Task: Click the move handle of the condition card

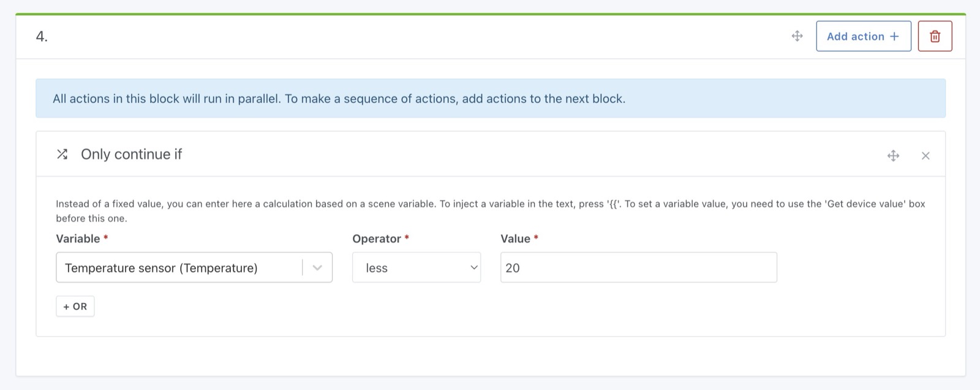Action: (893, 156)
